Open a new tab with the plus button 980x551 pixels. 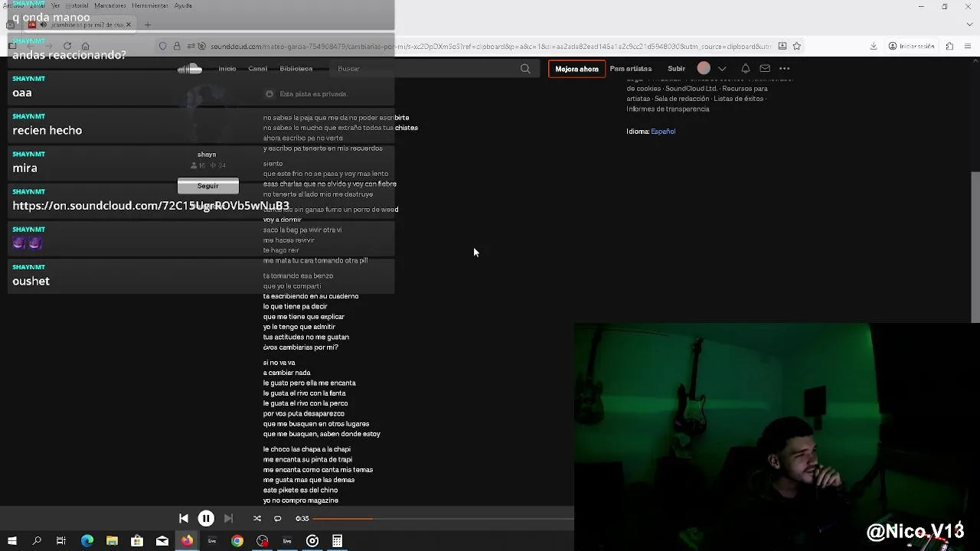pyautogui.click(x=148, y=24)
